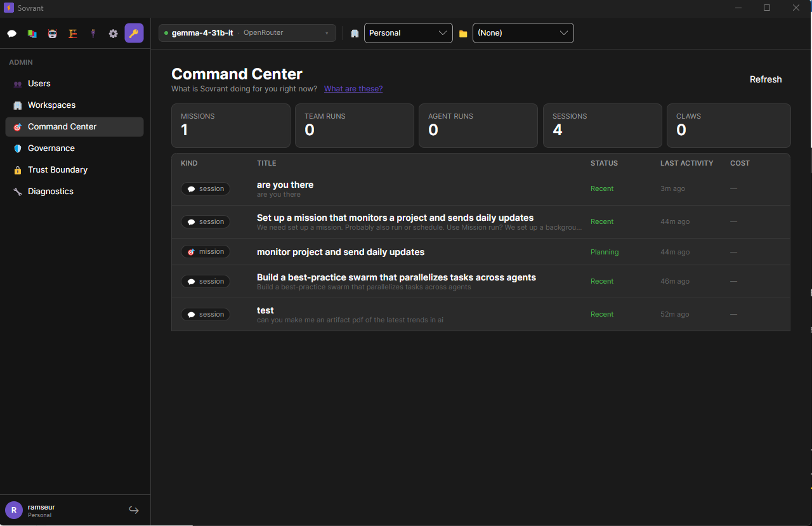This screenshot has height=526, width=812.
Task: Click the Governance shield icon
Action: (17, 148)
